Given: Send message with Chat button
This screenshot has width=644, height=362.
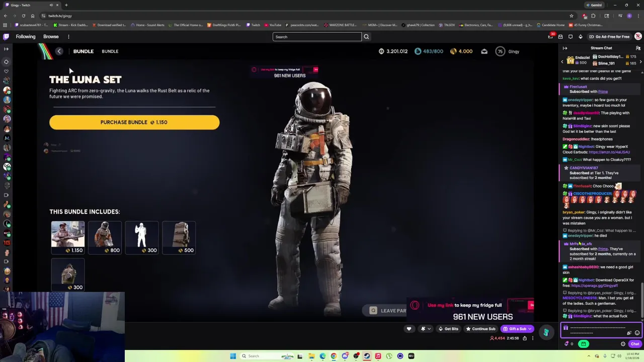Looking at the screenshot, I should pyautogui.click(x=635, y=344).
